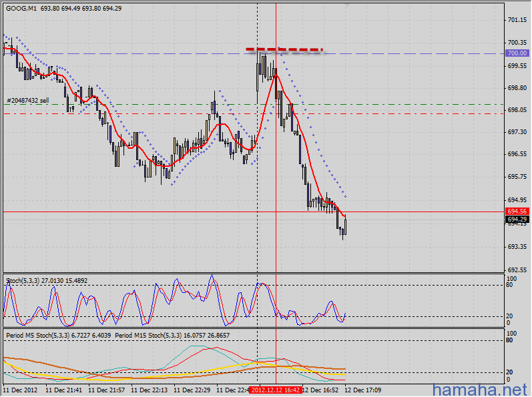The height and width of the screenshot is (397, 532).
Task: Click the 11 Dec 22:13 time label
Action: coord(150,389)
